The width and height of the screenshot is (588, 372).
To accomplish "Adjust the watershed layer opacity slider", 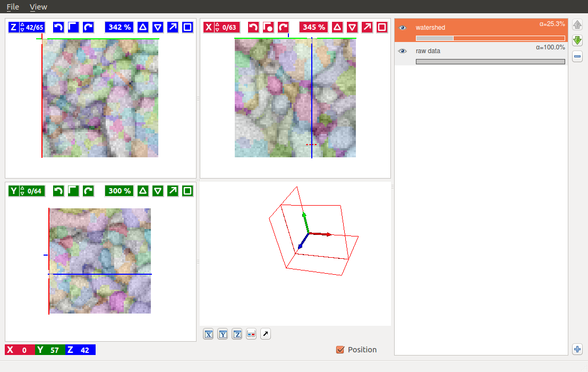I will (490, 38).
